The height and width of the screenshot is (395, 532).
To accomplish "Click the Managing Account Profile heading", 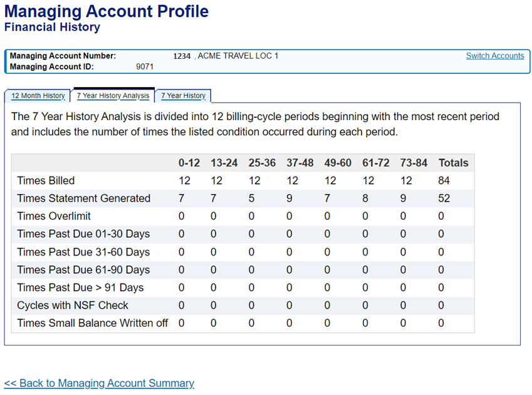I will pyautogui.click(x=106, y=11).
